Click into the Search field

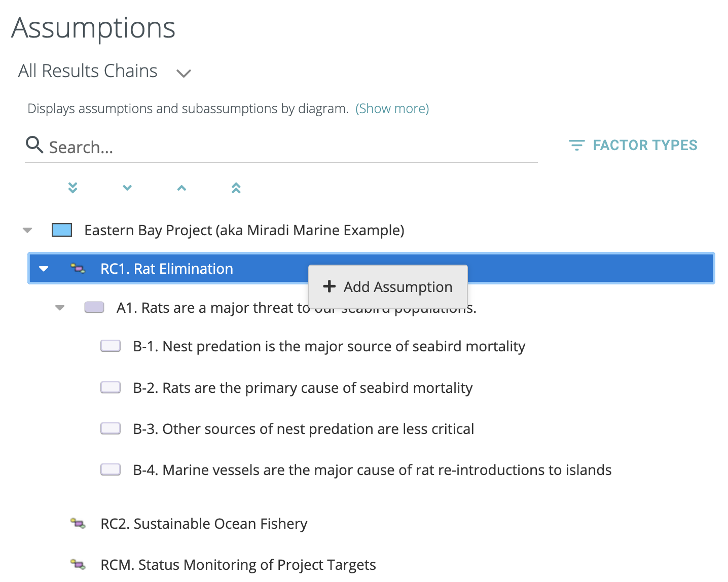click(289, 147)
